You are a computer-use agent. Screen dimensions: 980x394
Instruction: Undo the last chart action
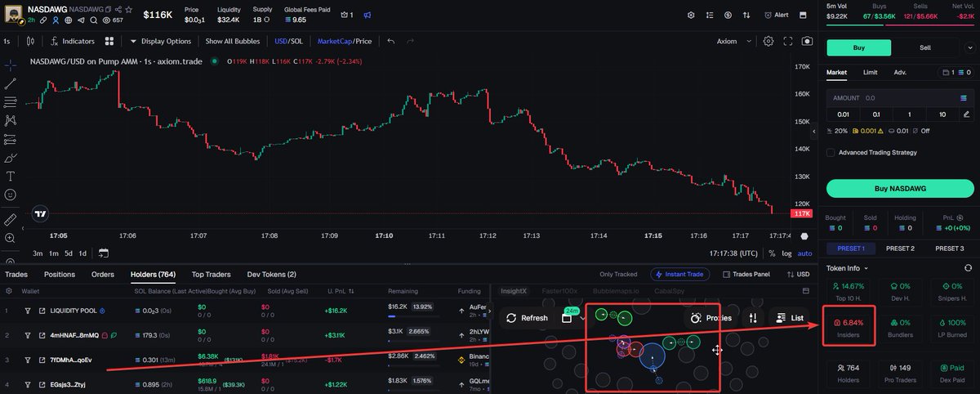pos(391,41)
